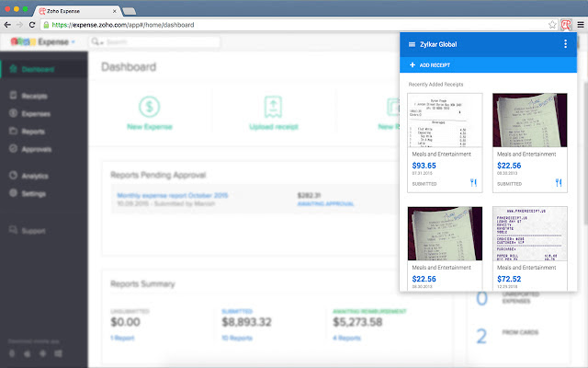The height and width of the screenshot is (368, 588).
Task: Open the 1 Report link under Unsubmitted
Action: (x=122, y=338)
